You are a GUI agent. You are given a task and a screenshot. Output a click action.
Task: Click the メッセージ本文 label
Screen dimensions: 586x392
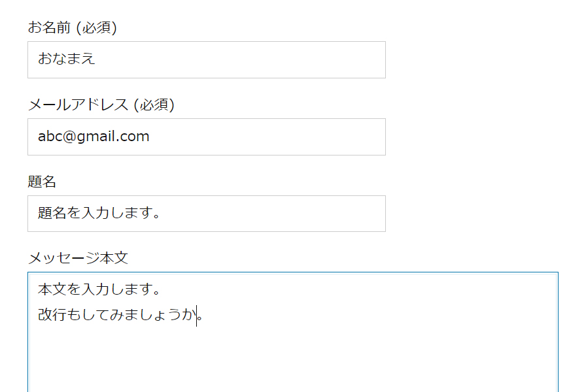click(x=78, y=258)
